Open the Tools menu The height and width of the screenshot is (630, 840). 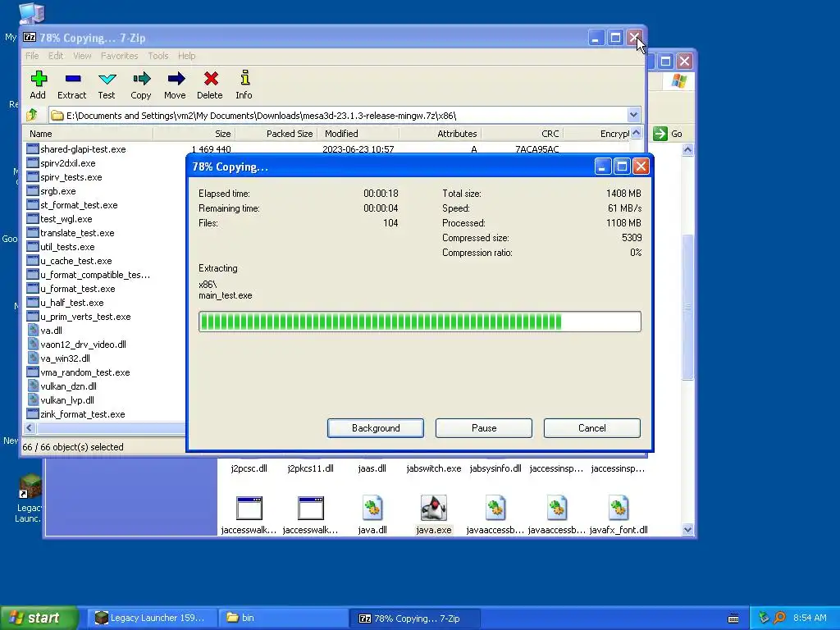click(158, 56)
